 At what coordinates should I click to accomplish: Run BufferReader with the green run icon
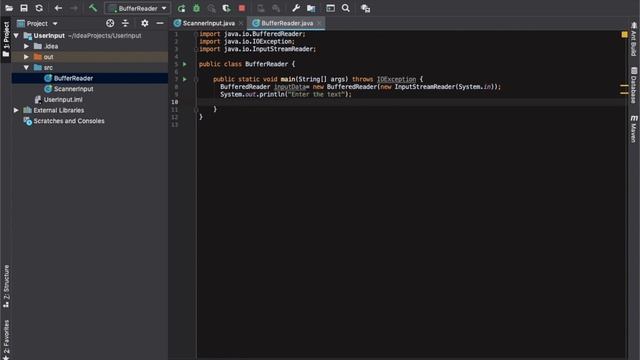point(181,8)
